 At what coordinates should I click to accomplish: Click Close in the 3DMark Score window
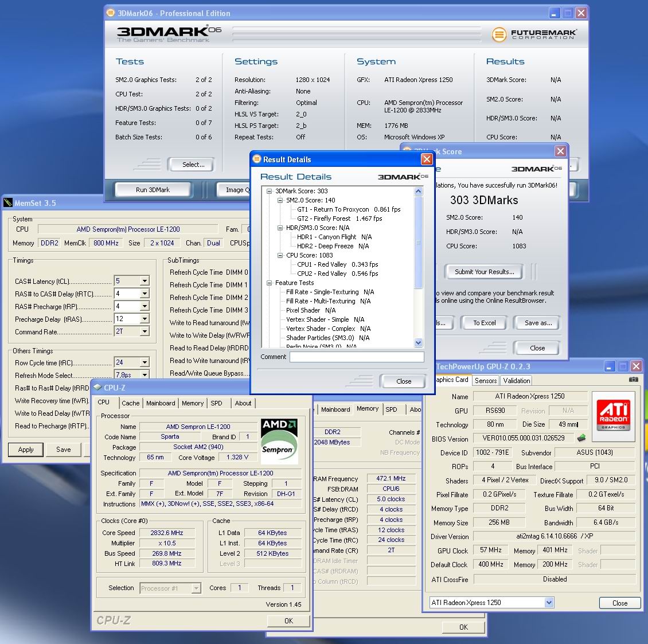coord(537,348)
